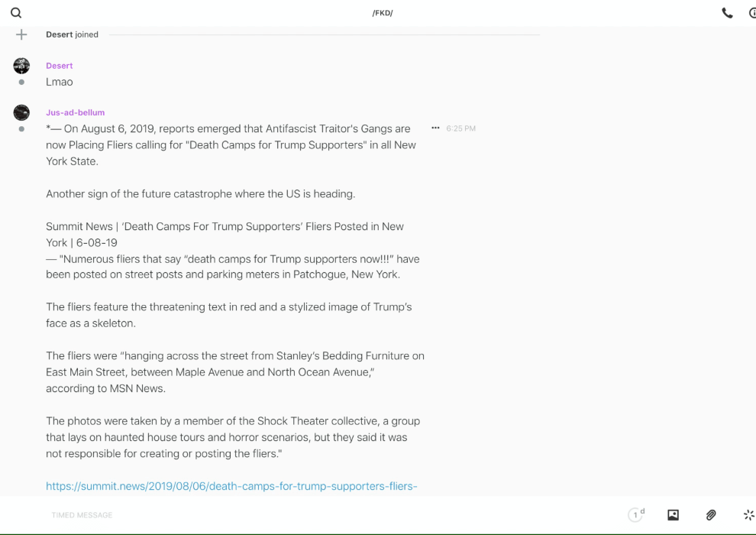Click the Jus-ad-bellum sender name
Screen dimensions: 756x535
click(75, 112)
